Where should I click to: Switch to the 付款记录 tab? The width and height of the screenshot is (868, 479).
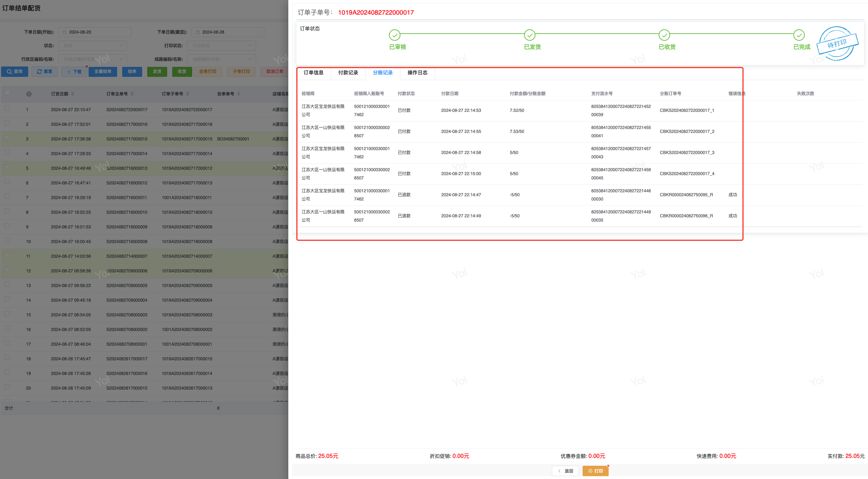click(348, 73)
